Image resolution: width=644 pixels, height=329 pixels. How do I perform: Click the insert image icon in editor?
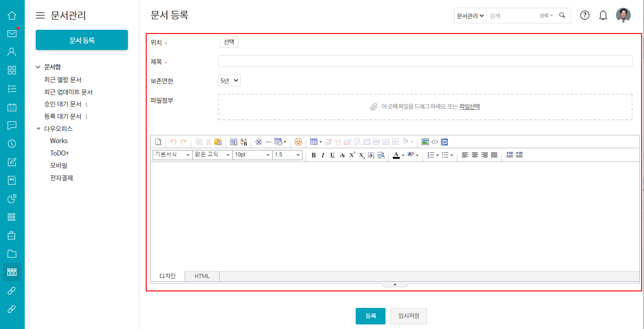click(425, 142)
